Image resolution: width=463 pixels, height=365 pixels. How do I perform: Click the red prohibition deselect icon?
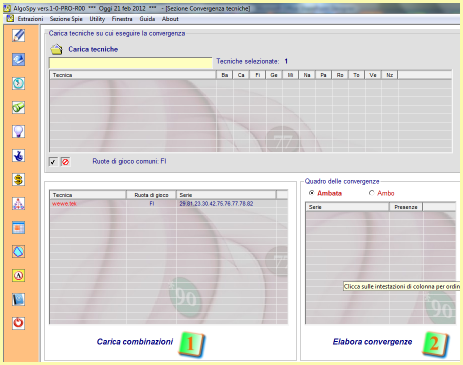(65, 162)
